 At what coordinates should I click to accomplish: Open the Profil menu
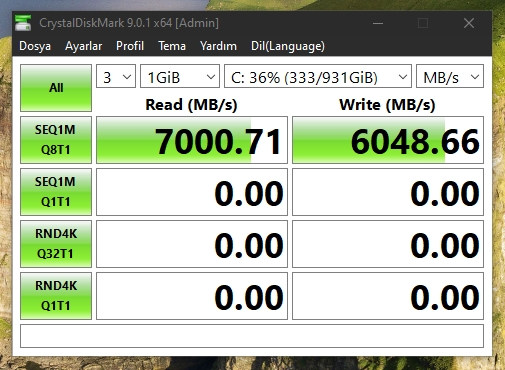point(130,46)
